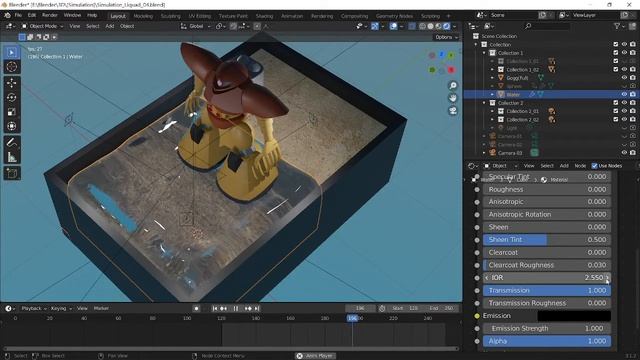Switch to solid viewport shading
This screenshot has width=640, height=360.
click(x=430, y=26)
